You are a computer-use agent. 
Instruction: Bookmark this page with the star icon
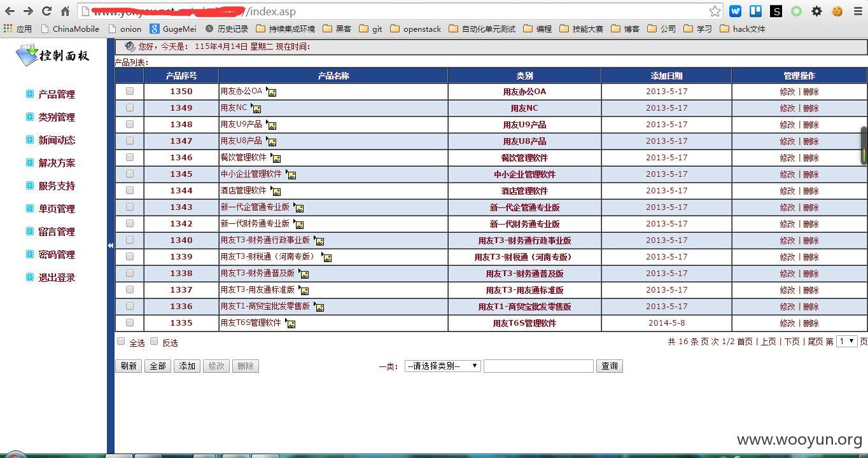(715, 11)
